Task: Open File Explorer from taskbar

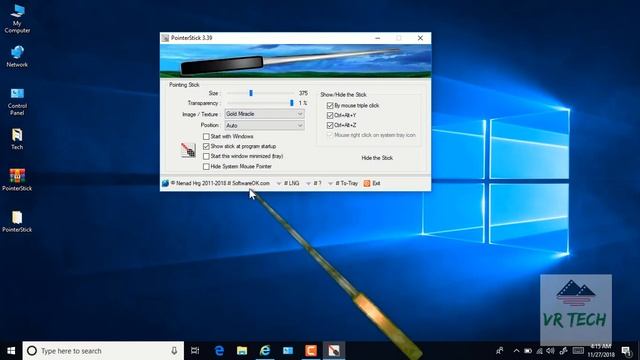Action: pyautogui.click(x=242, y=351)
